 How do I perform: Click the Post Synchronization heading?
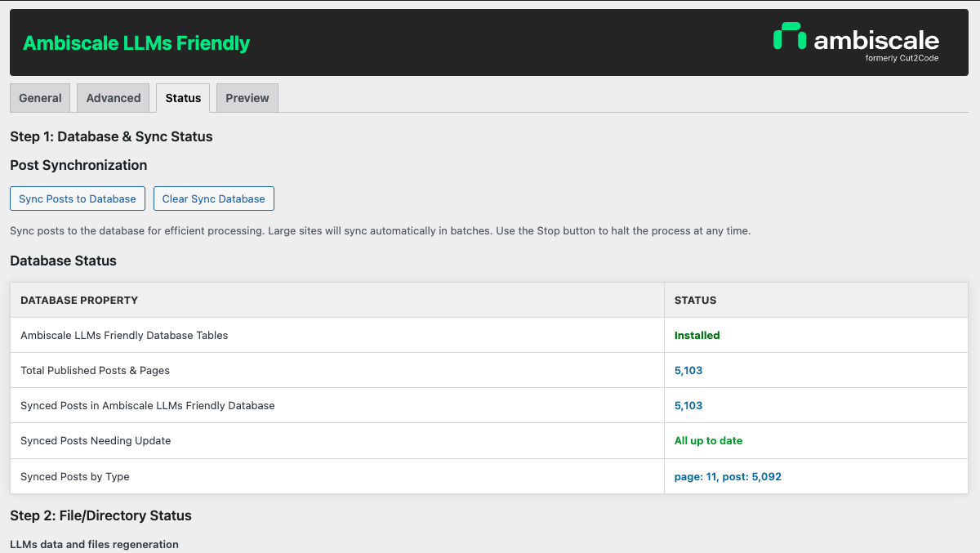click(x=78, y=165)
